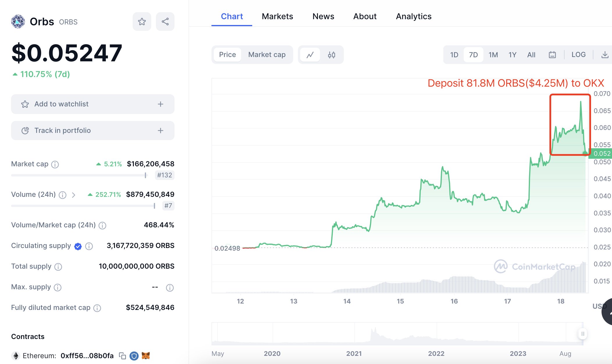Screen dimensions: 612x364
Task: Toggle LOG scale on chart
Action: [x=578, y=55]
